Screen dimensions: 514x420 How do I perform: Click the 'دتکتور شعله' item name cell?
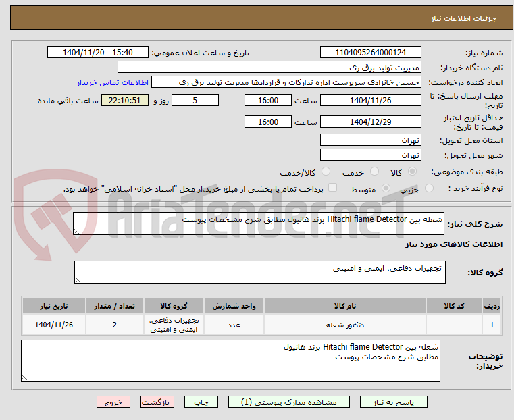(345, 325)
